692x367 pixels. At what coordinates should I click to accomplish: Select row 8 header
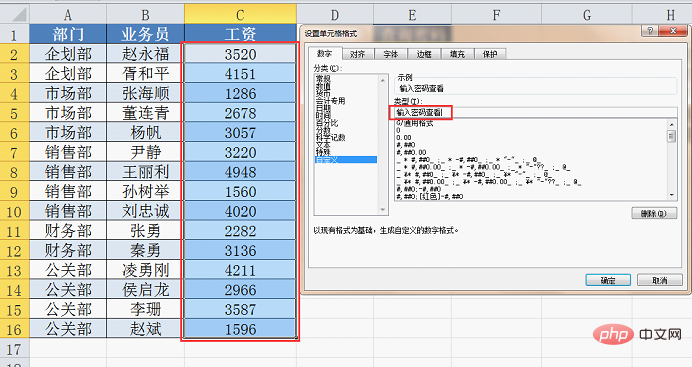coord(15,172)
